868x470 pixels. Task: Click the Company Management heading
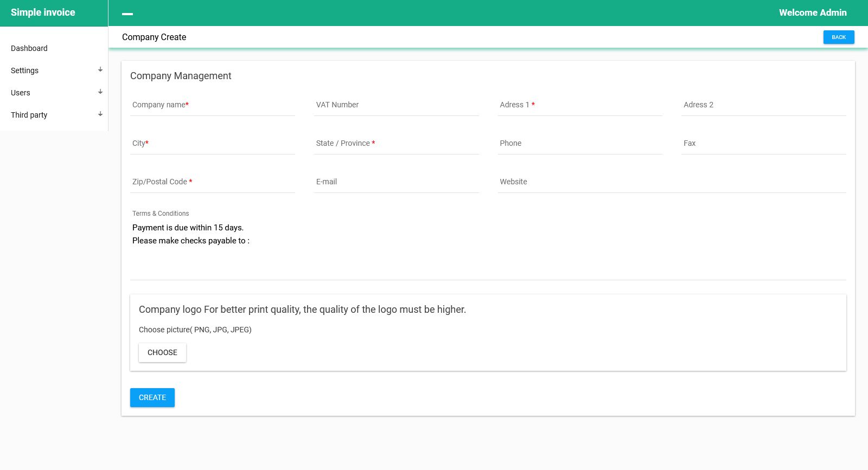pyautogui.click(x=181, y=76)
